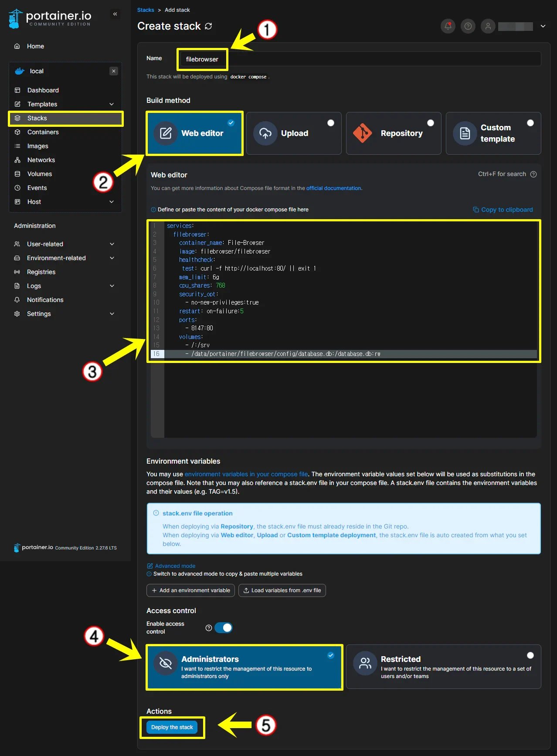Click Deploy the stack button
This screenshot has height=756, width=557.
(x=172, y=727)
